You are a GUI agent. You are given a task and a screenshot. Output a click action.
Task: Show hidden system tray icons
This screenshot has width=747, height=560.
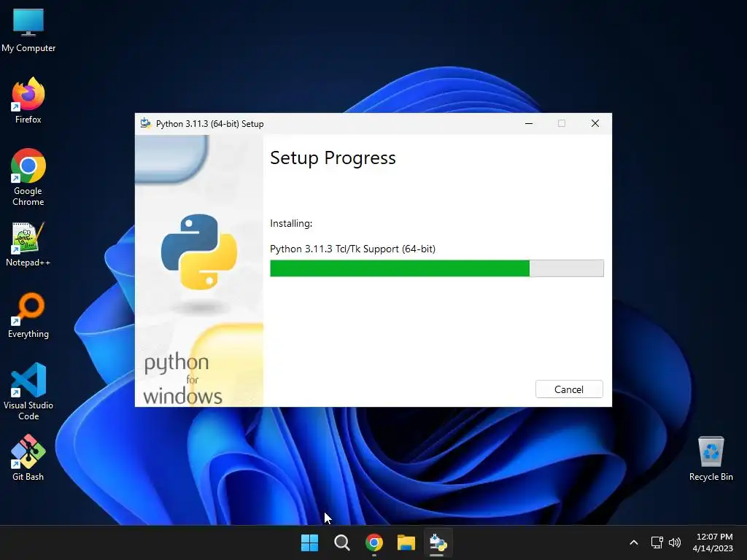click(634, 542)
